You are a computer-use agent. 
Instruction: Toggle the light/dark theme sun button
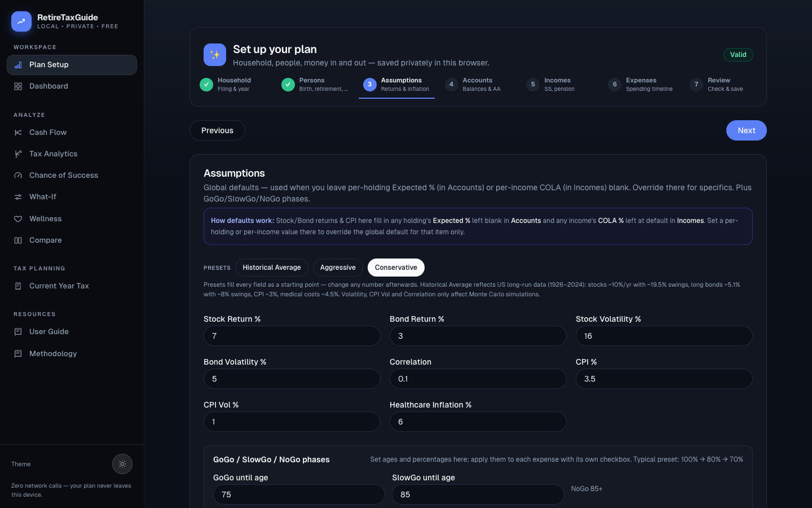(x=122, y=464)
